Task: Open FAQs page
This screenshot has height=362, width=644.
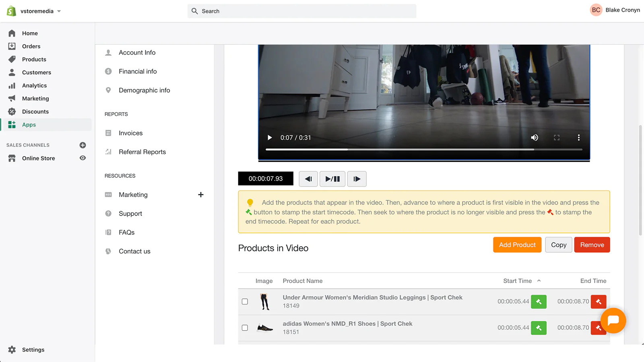Action: point(126,232)
